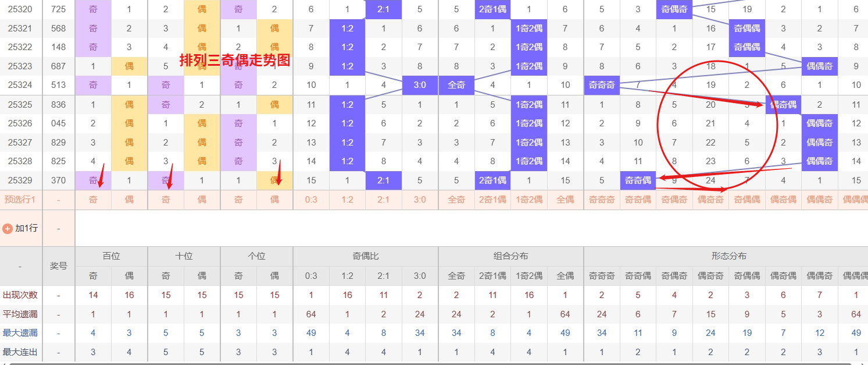Toggle 全奇 in the 预选行1 row
The width and height of the screenshot is (868, 365).
tap(456, 200)
